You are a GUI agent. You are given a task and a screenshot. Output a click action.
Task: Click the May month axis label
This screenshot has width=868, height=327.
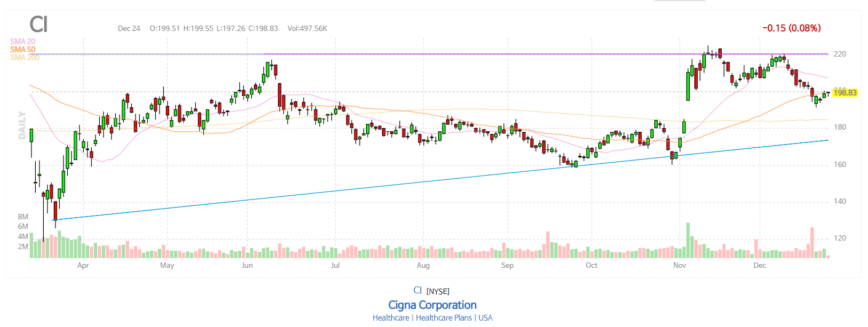tap(167, 265)
